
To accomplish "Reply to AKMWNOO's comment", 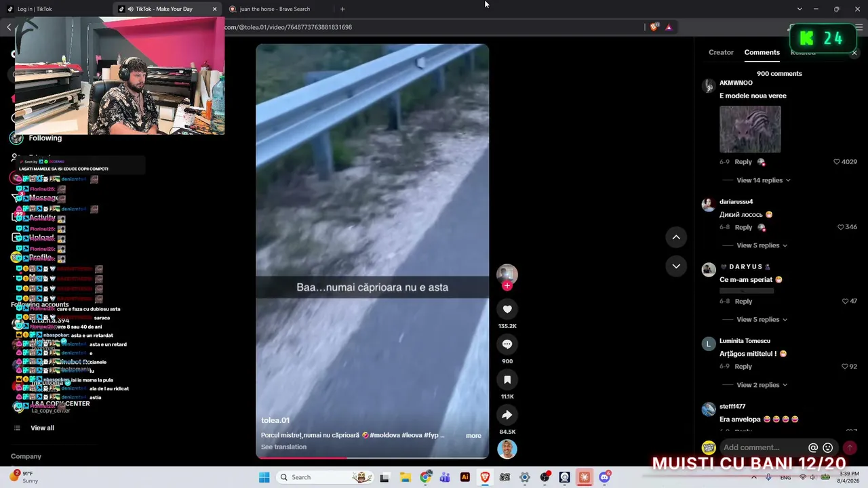I will [x=743, y=162].
